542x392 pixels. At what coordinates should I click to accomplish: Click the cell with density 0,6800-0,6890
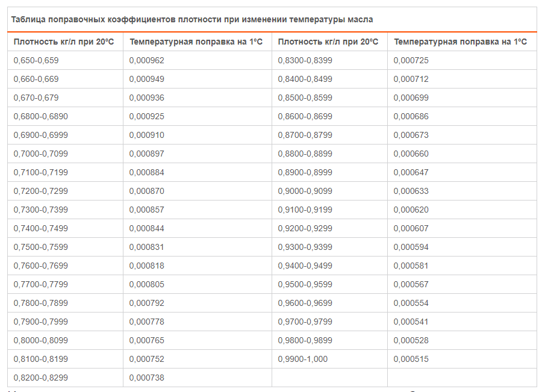[40, 116]
